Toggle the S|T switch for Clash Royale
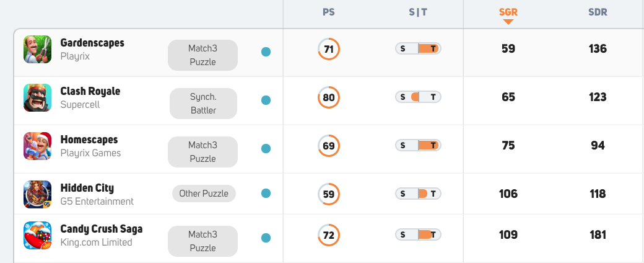644x263 pixels. pos(418,97)
